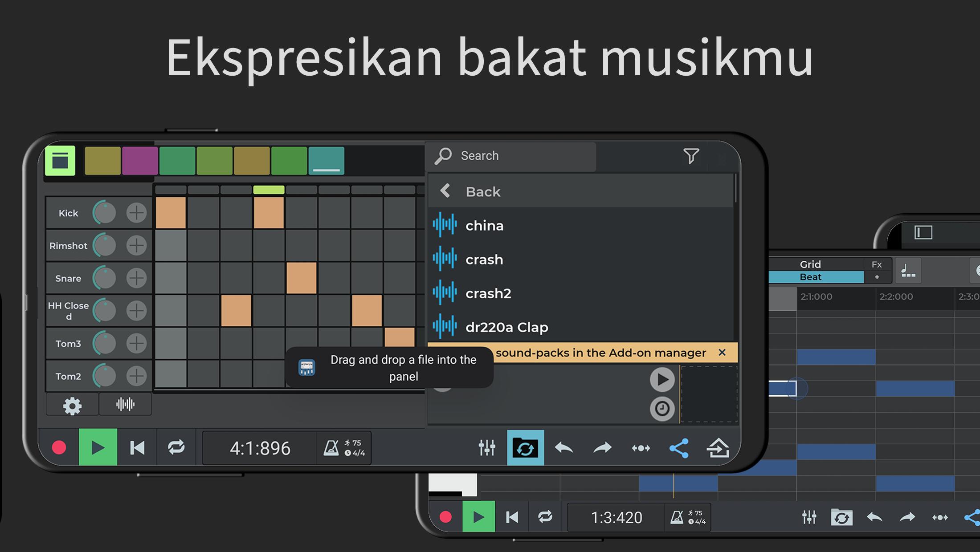Add effect with plus below Fx
Screen dimensions: 980x552
(x=877, y=277)
